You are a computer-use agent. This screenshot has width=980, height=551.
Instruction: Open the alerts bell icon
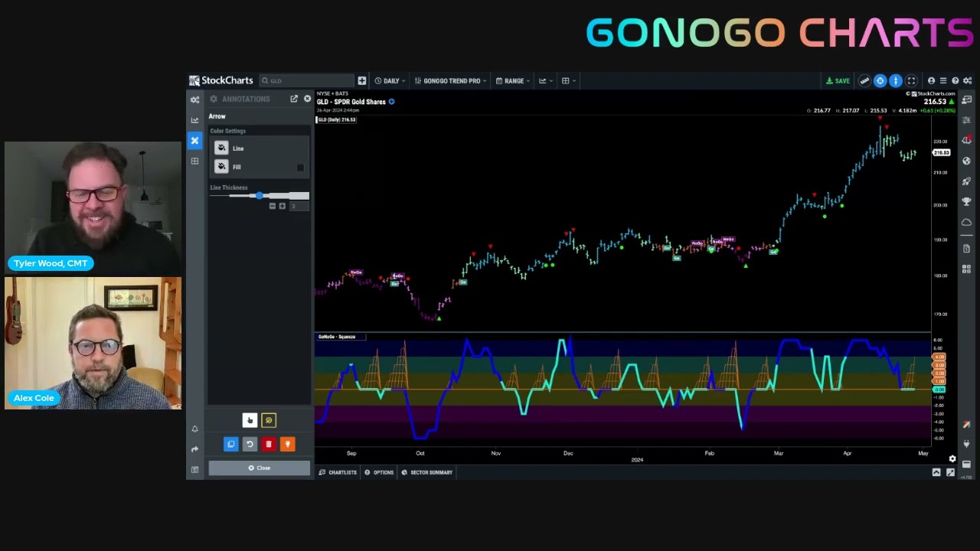(194, 429)
